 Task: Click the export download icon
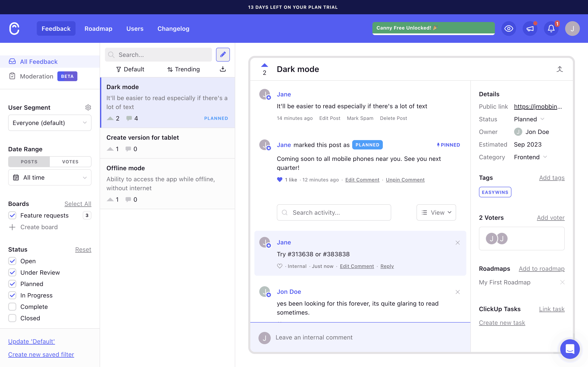coord(223,69)
